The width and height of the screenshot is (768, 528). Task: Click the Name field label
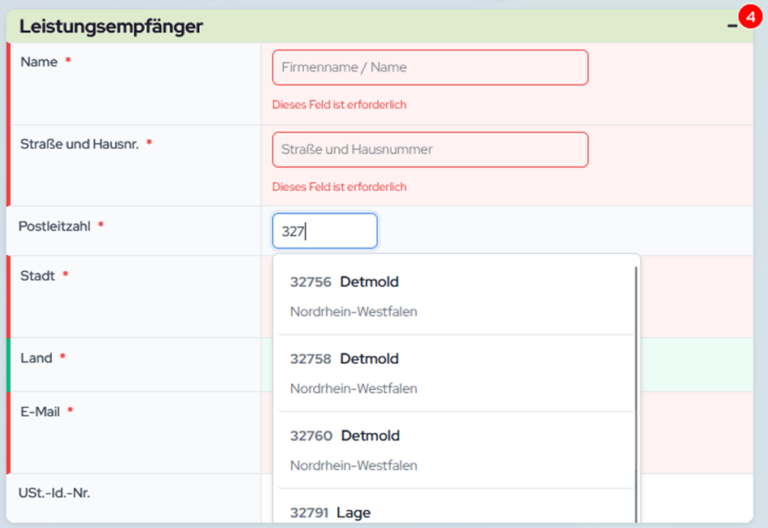[39, 62]
